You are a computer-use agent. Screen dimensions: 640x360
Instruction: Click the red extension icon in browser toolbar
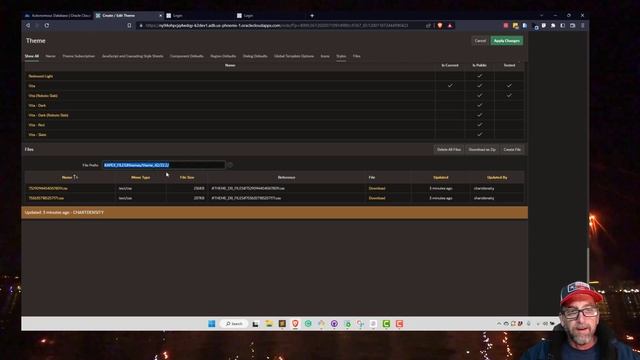[506, 25]
